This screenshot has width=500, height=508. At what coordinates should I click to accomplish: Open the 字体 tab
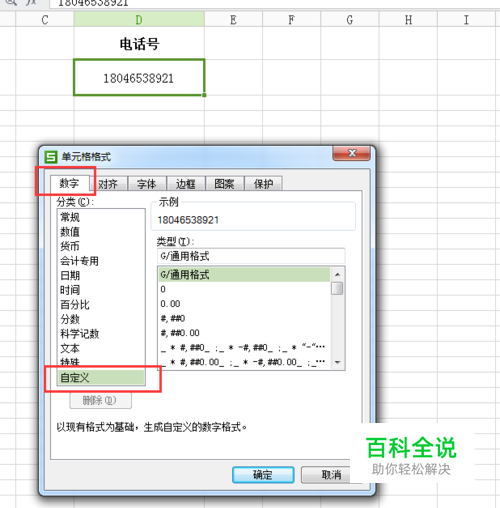[147, 184]
